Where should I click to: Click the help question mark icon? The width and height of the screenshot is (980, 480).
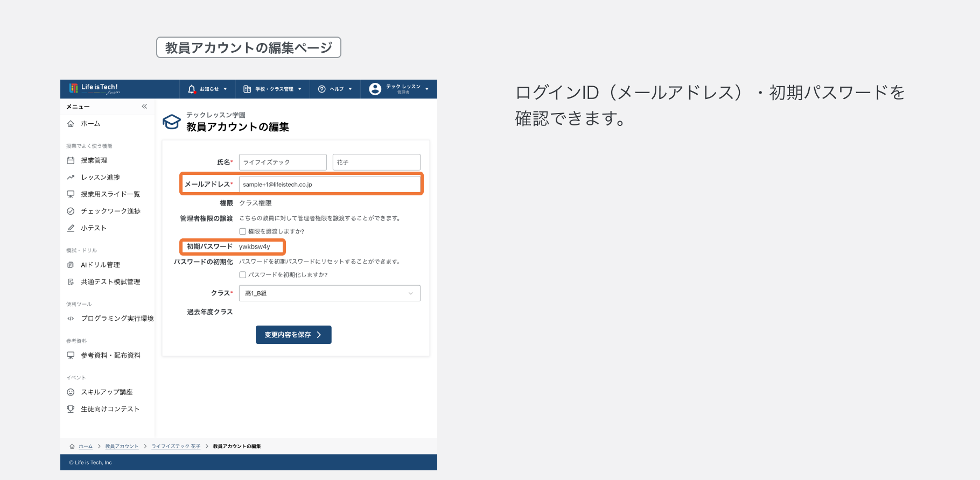[x=322, y=89]
